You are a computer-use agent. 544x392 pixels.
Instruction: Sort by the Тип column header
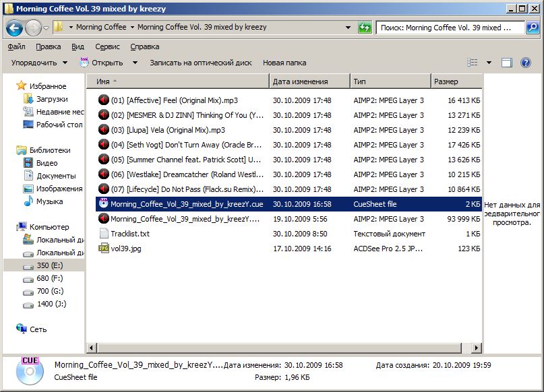click(x=390, y=81)
